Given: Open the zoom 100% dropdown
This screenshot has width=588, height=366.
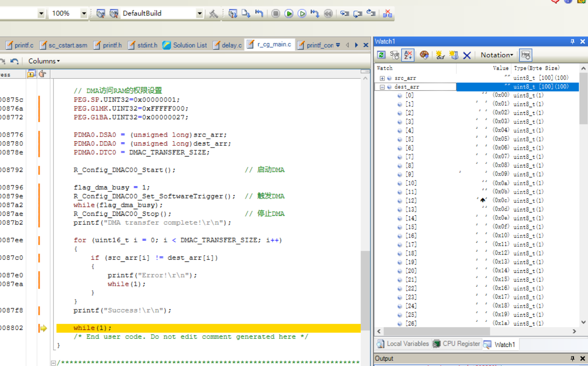Looking at the screenshot, I should pos(84,14).
